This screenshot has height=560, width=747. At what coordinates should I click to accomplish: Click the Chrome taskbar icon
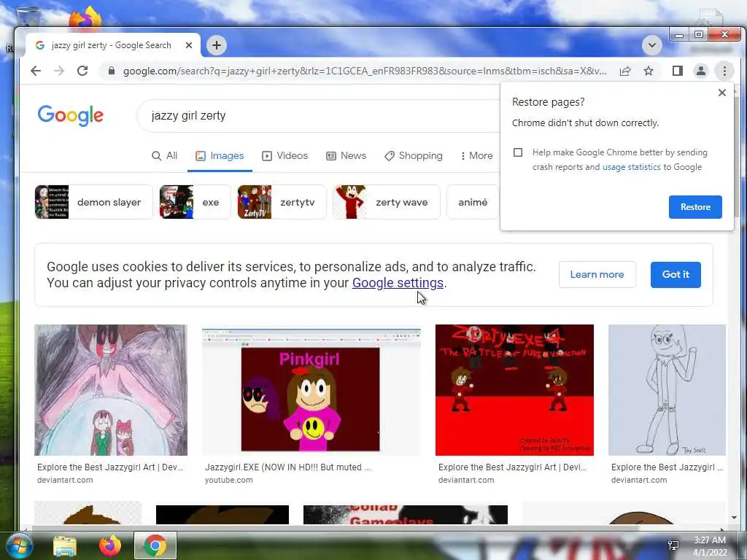(155, 545)
